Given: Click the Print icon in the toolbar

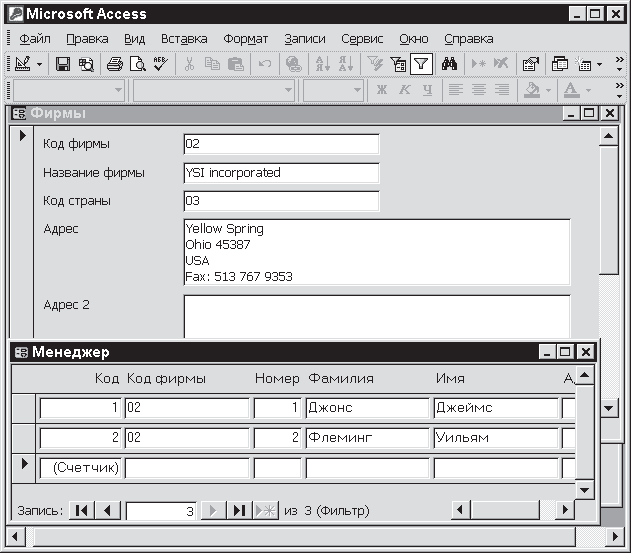Looking at the screenshot, I should click(115, 64).
